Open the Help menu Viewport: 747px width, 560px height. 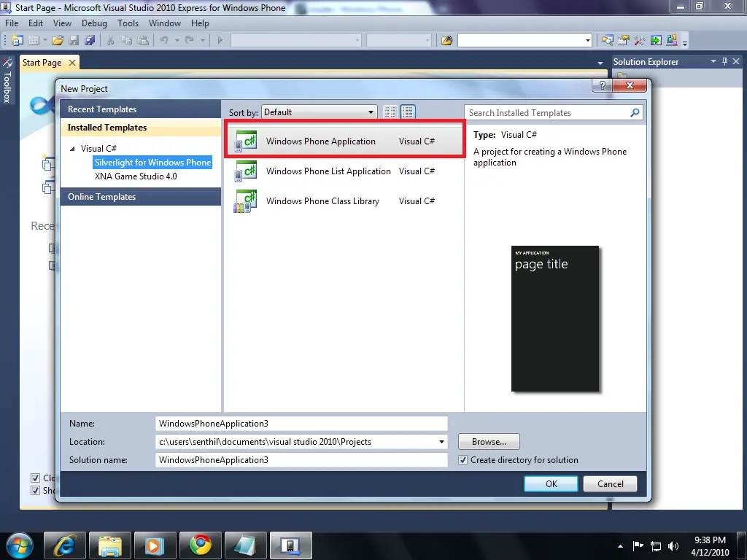pos(200,23)
